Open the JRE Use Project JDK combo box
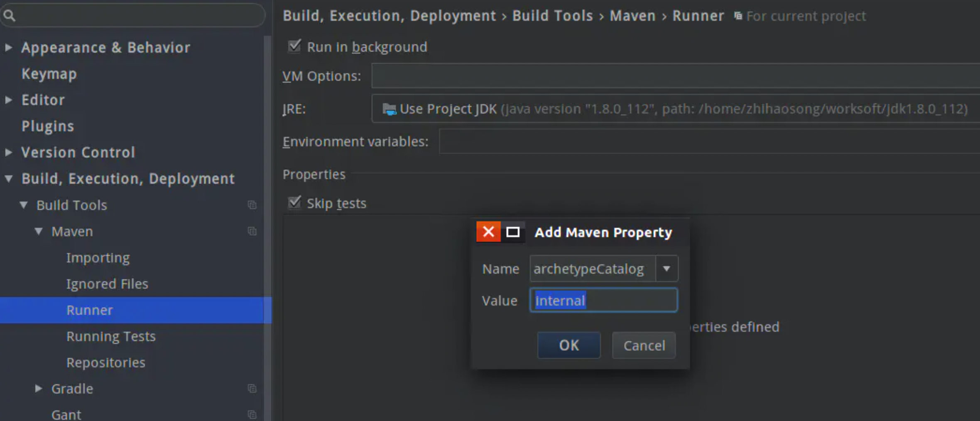The width and height of the screenshot is (980, 421). pyautogui.click(x=676, y=109)
